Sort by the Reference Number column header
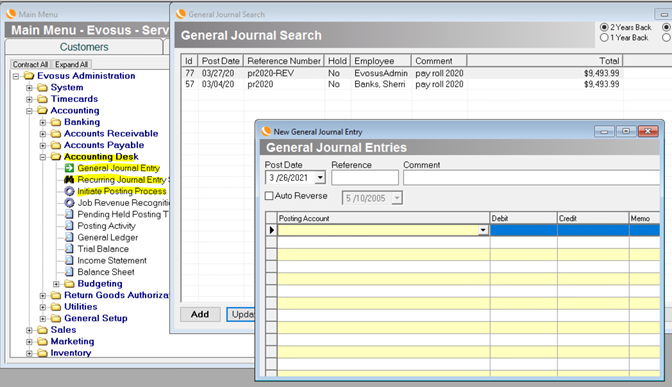The height and width of the screenshot is (387, 672). [284, 61]
